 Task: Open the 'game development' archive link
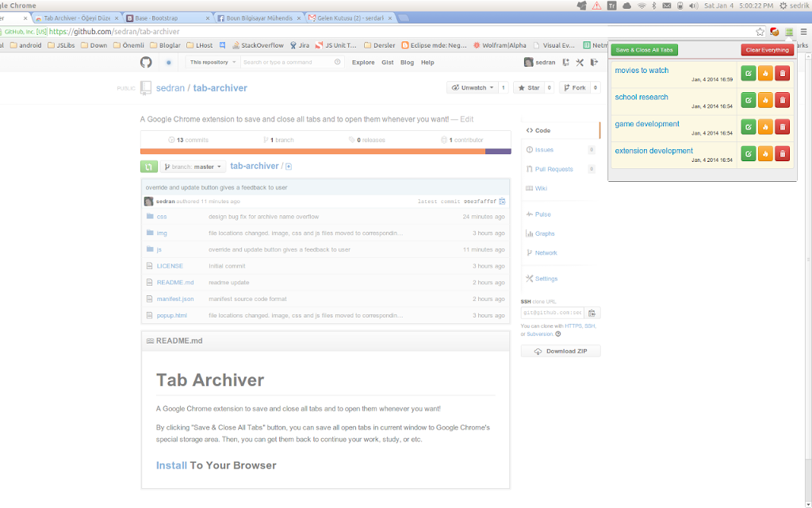click(x=647, y=124)
